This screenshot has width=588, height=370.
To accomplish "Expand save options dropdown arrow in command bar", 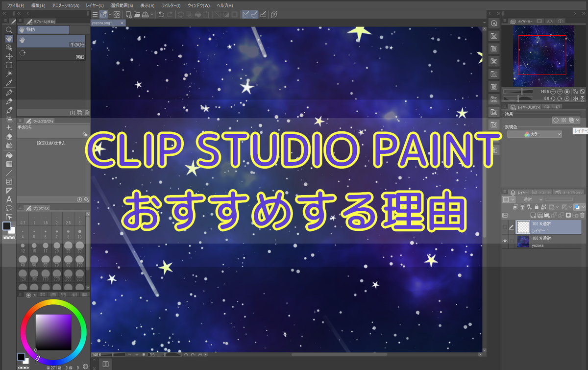I will [151, 14].
